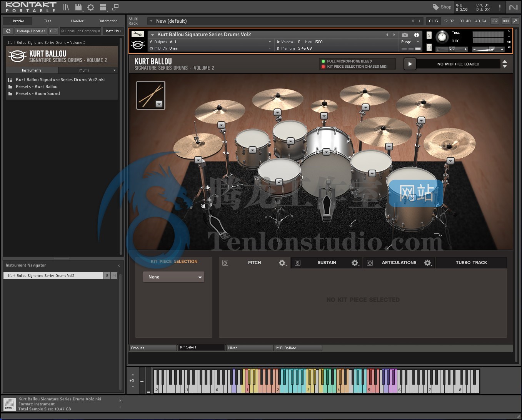Switch to Automation tab
This screenshot has width=522, height=420.
coord(108,21)
